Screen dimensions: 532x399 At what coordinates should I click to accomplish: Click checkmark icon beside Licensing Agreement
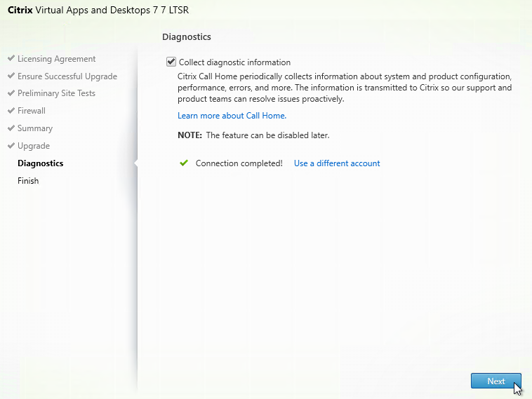(11, 58)
